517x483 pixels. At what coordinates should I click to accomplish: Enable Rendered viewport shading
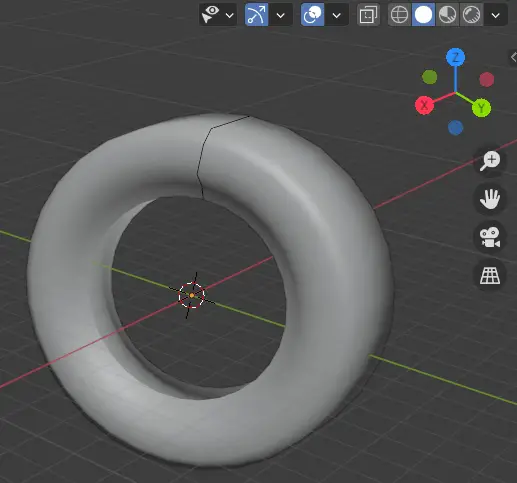tap(471, 15)
